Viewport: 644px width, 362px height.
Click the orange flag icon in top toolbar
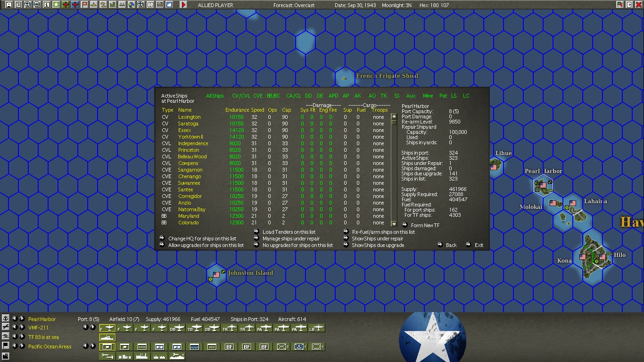click(x=84, y=5)
